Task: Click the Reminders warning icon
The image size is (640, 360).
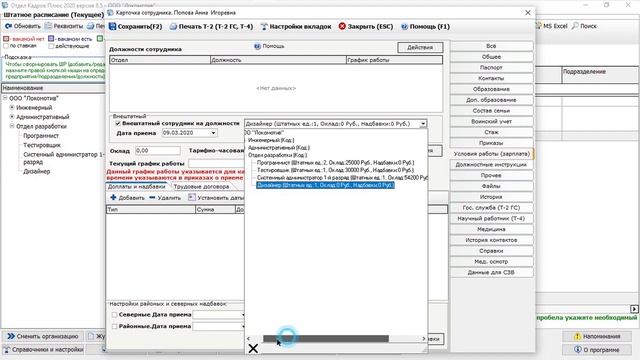Action: 577,336
